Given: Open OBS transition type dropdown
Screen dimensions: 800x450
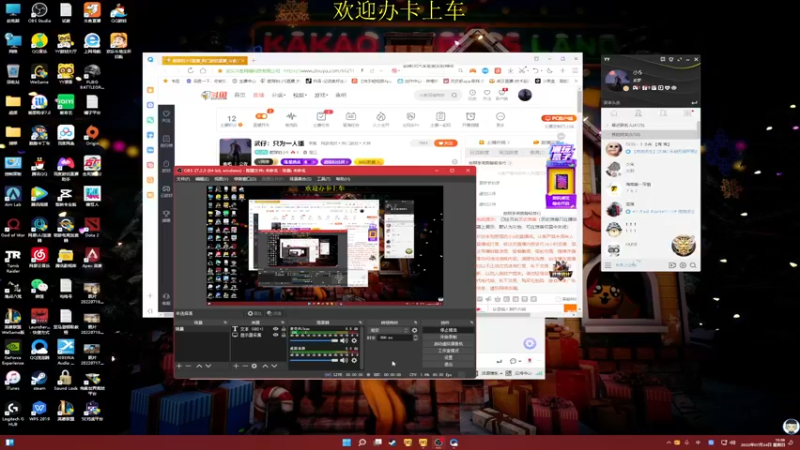Looking at the screenshot, I should coord(389,330).
